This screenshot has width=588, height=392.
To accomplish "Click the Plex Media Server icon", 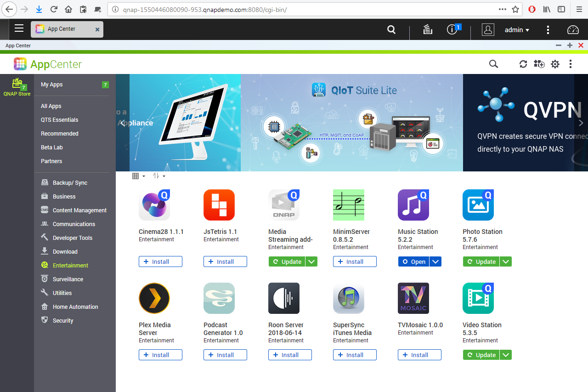I will coord(154,298).
